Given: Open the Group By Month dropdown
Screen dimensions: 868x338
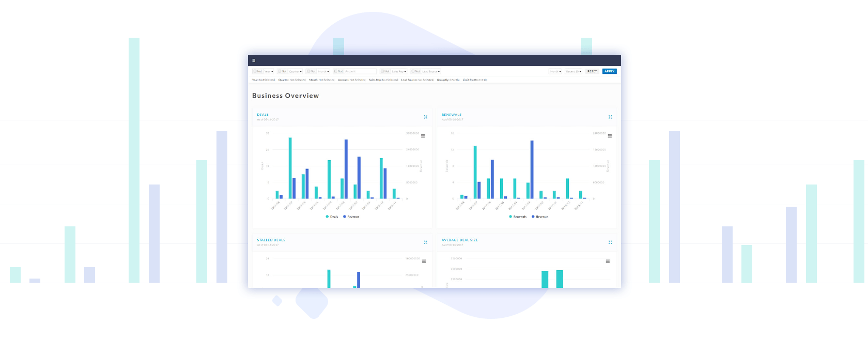Looking at the screenshot, I should click(x=555, y=71).
